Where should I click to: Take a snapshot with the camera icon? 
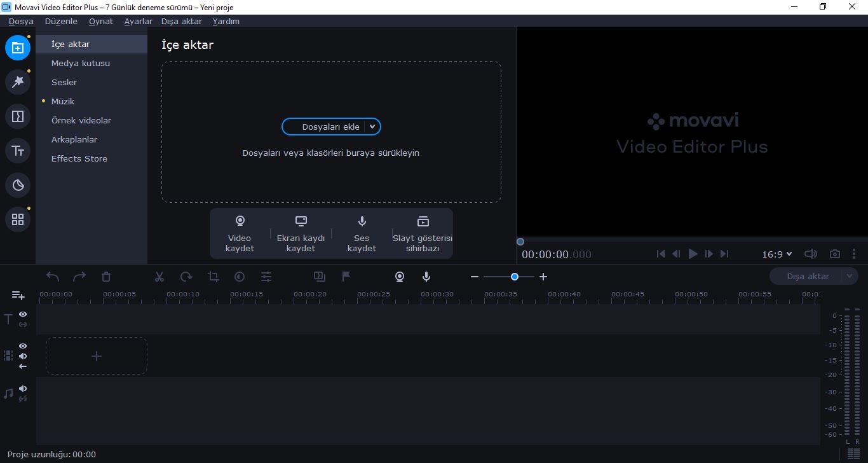835,254
